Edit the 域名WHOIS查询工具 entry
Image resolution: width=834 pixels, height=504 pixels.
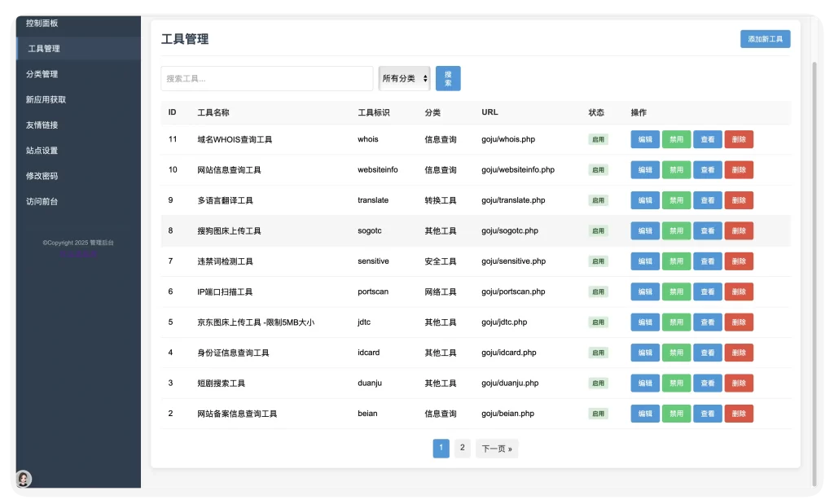tap(644, 139)
